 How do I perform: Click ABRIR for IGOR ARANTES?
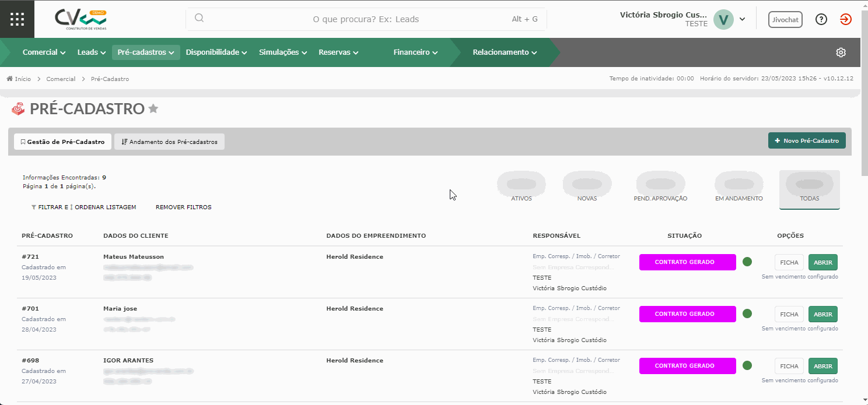[823, 366]
